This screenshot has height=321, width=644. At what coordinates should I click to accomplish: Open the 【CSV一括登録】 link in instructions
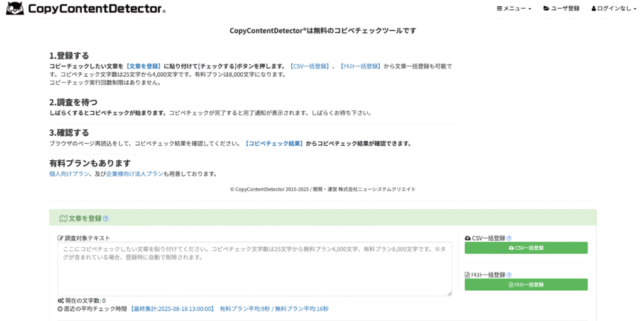click(x=309, y=66)
